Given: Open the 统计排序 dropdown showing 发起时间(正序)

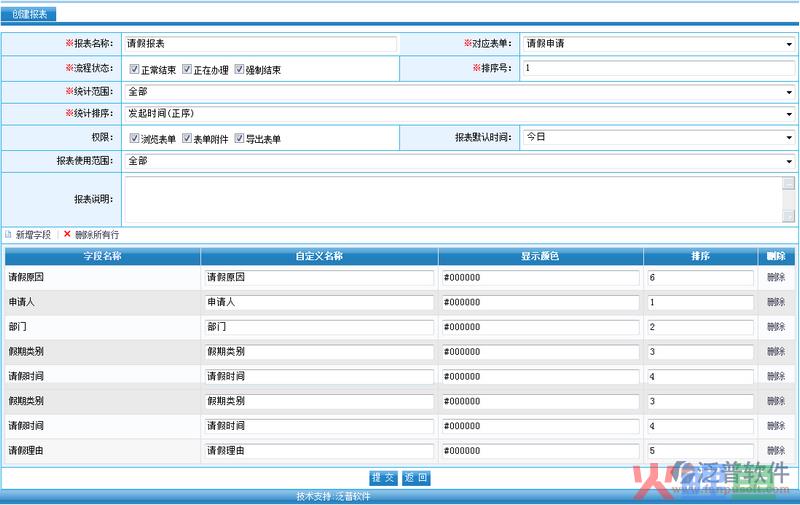Looking at the screenshot, I should pyautogui.click(x=460, y=114).
